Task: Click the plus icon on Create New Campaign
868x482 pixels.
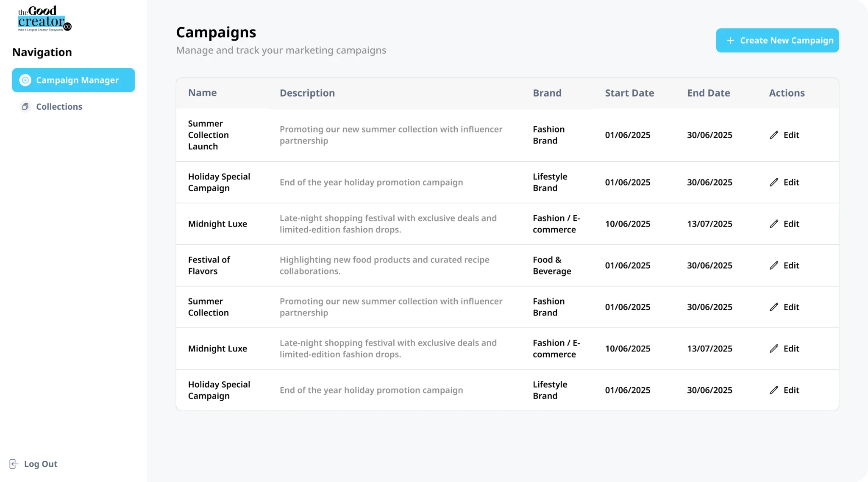Action: coord(730,40)
